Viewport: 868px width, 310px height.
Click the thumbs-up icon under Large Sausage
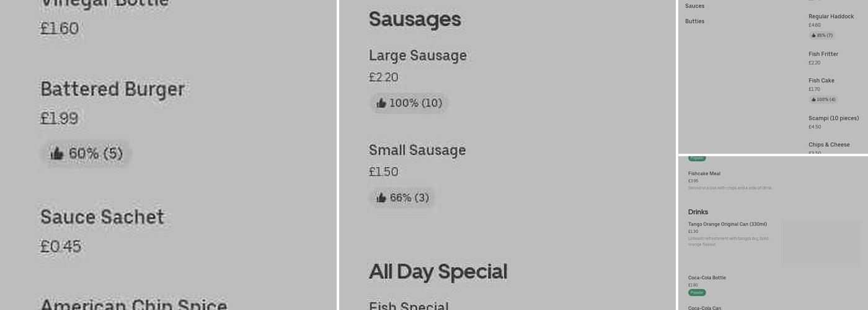[381, 103]
